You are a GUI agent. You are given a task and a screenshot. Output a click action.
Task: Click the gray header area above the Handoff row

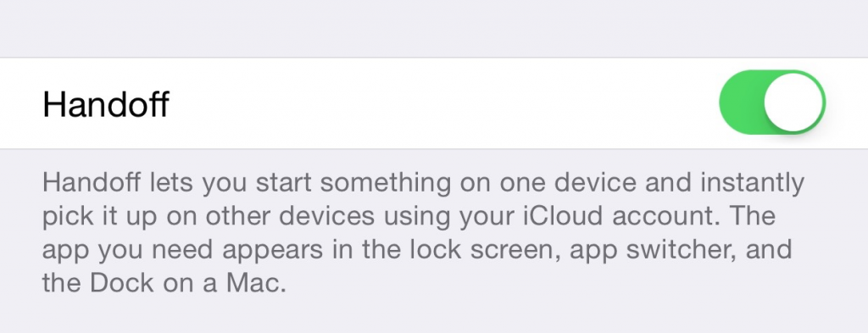pyautogui.click(x=434, y=28)
